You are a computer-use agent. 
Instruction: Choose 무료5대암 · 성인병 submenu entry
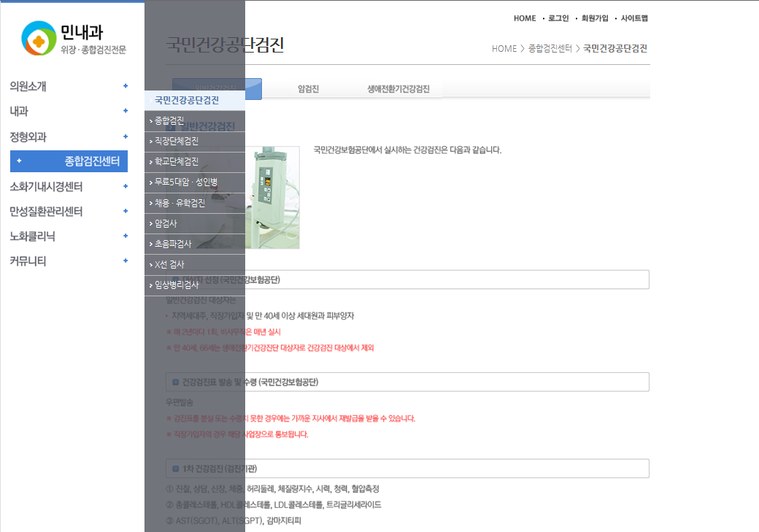(187, 182)
